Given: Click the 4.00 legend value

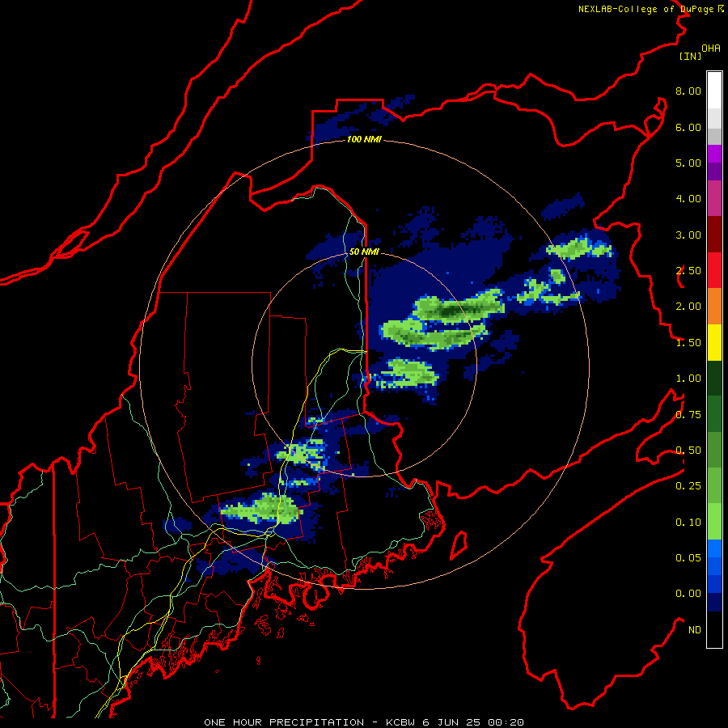Looking at the screenshot, I should [688, 199].
